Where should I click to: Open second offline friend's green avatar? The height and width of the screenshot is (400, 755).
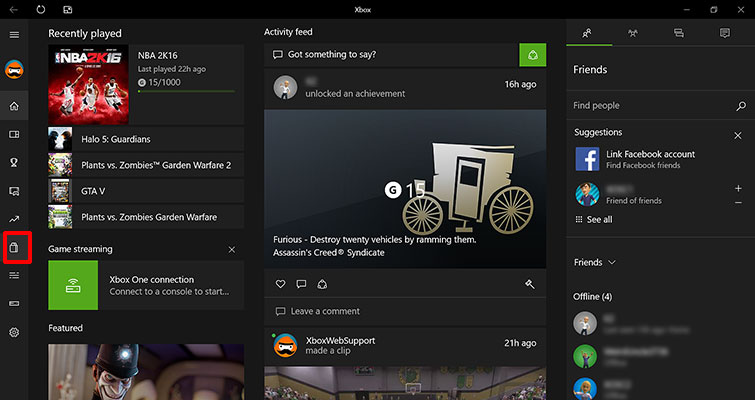tap(585, 357)
